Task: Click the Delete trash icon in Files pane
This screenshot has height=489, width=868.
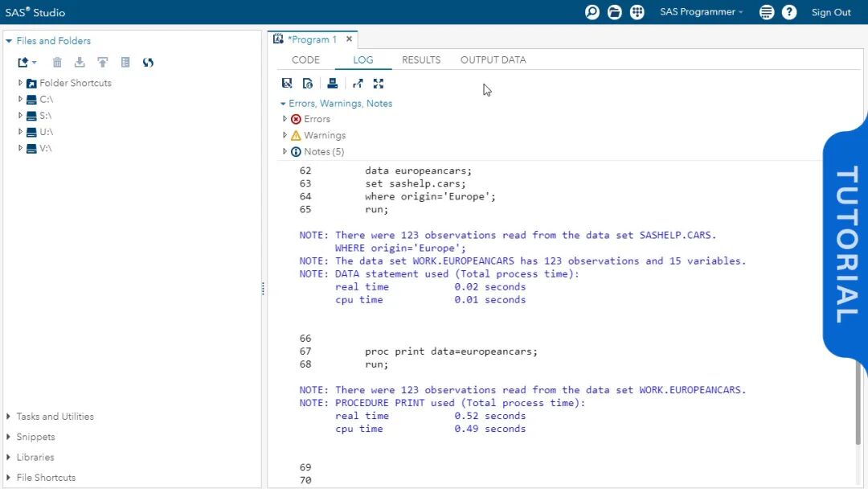Action: tap(57, 63)
